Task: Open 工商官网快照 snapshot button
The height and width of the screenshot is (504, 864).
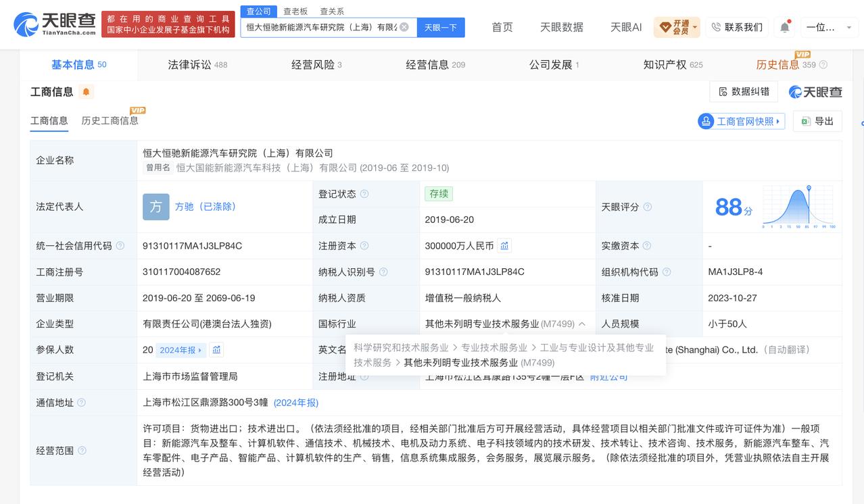Action: pos(742,122)
